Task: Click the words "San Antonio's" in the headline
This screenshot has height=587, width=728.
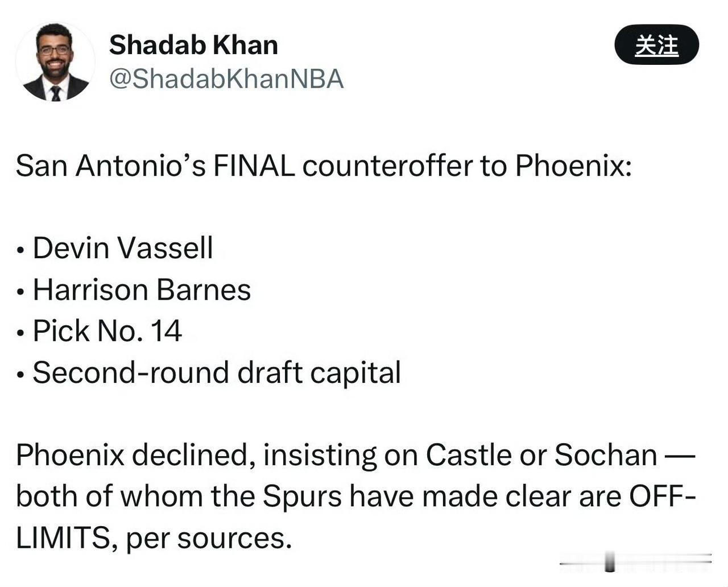Action: pos(110,166)
